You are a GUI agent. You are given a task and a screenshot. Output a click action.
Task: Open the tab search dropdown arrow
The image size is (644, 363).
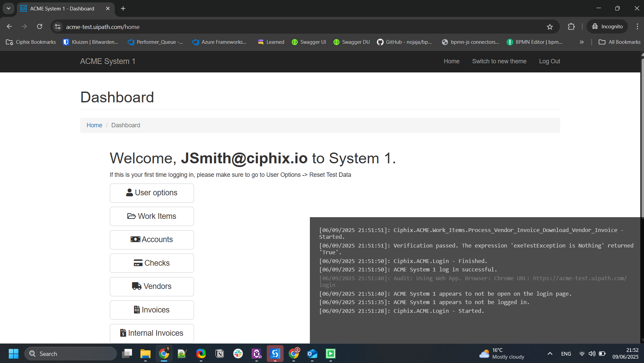(8, 8)
